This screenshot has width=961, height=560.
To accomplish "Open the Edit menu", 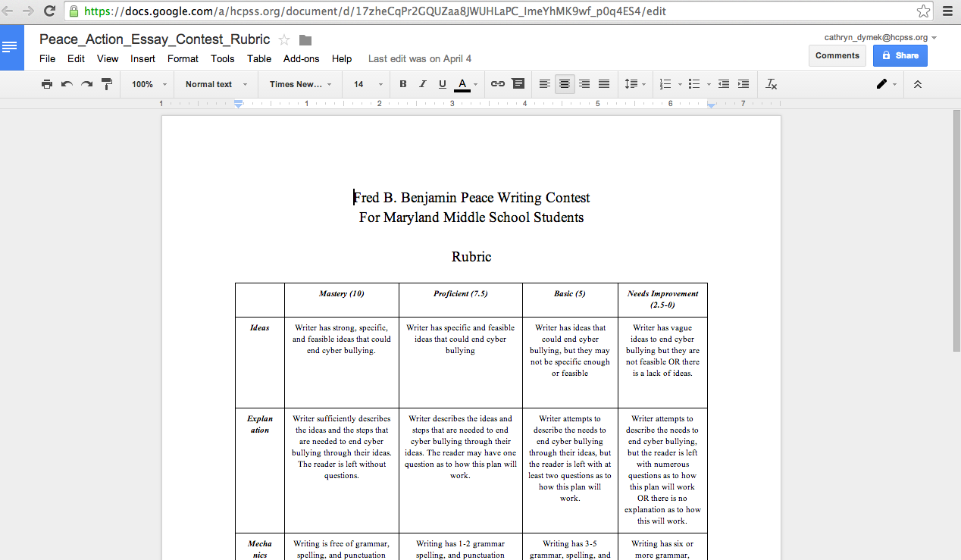I will 76,58.
